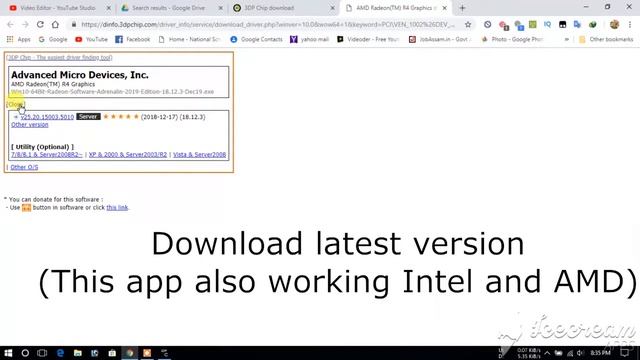
Task: Open the Photo - Google Photos bookmark
Action: coord(512,39)
